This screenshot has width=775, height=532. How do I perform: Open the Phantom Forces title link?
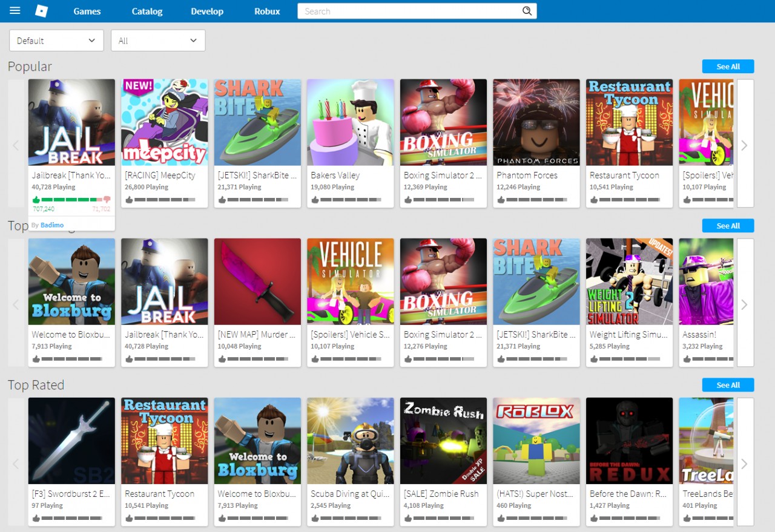(x=527, y=175)
